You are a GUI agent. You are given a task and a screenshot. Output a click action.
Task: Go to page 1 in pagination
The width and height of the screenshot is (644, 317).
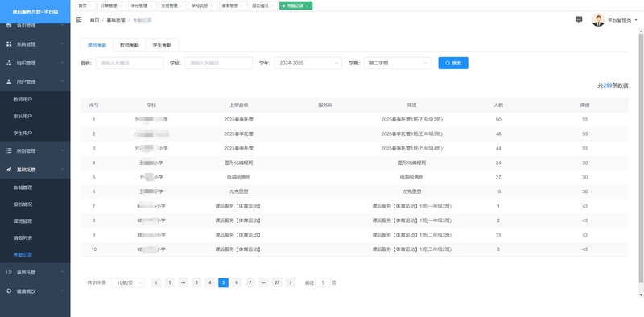[x=170, y=282]
